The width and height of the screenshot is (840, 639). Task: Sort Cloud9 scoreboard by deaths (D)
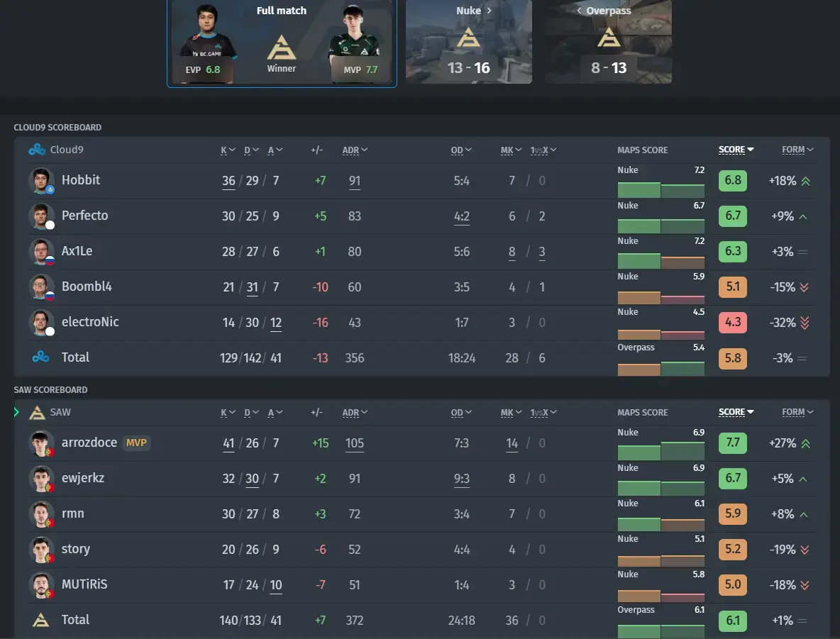point(251,150)
